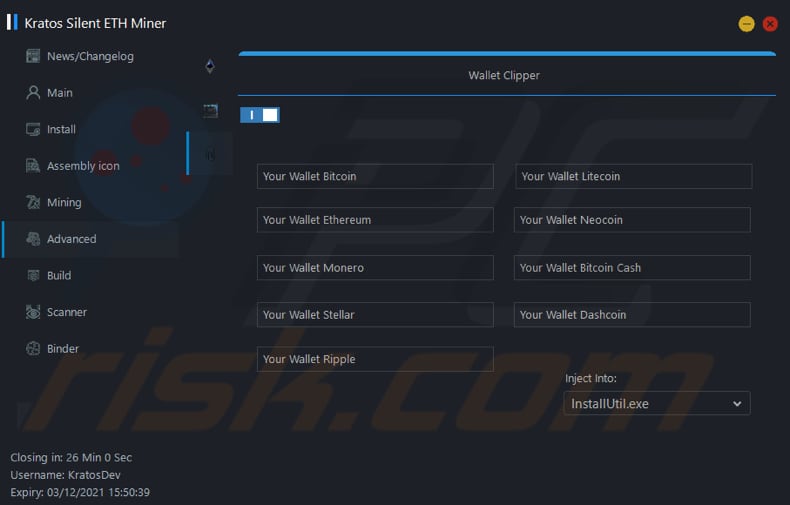
Task: Open the Inject Into InstallUtil.exe dropdown
Action: (656, 404)
